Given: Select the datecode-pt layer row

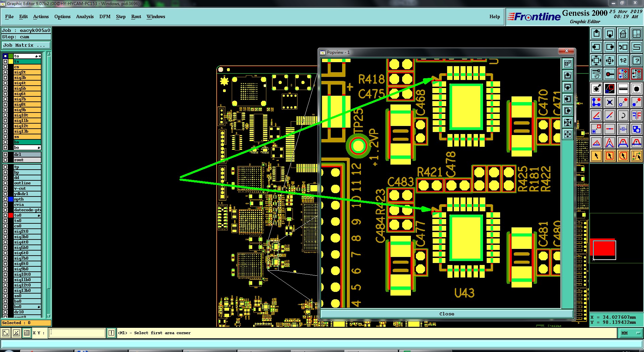Looking at the screenshot, I should click(28, 210).
